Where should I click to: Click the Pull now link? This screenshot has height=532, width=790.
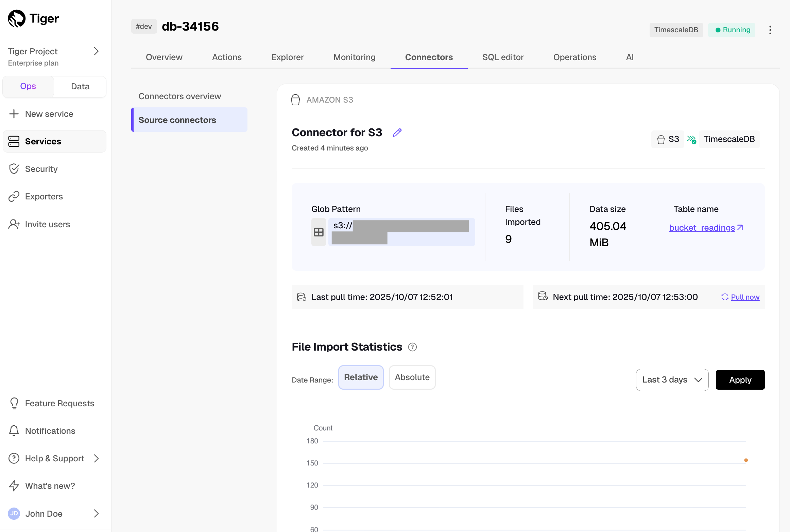[x=745, y=297]
